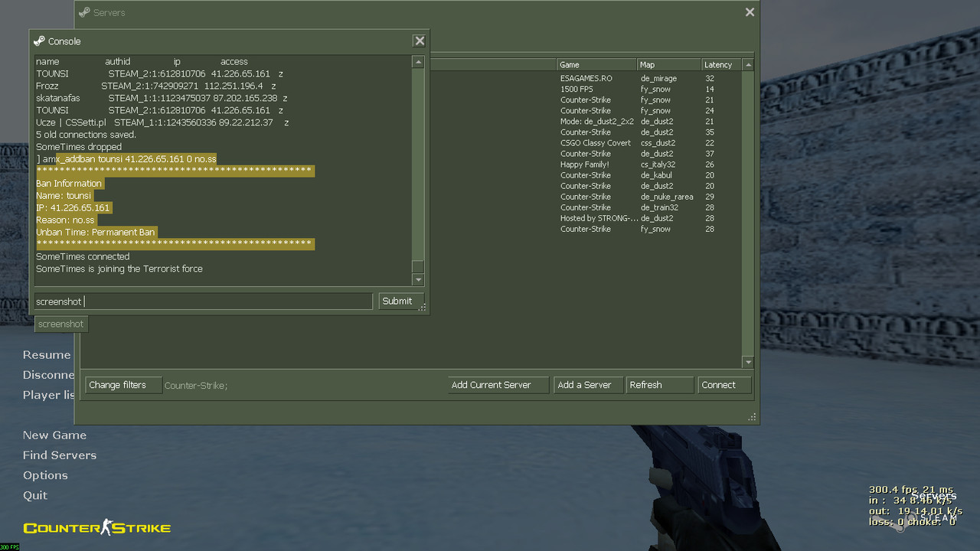Click the Steam icon in Console title bar
The height and width of the screenshot is (551, 980).
[x=39, y=41]
